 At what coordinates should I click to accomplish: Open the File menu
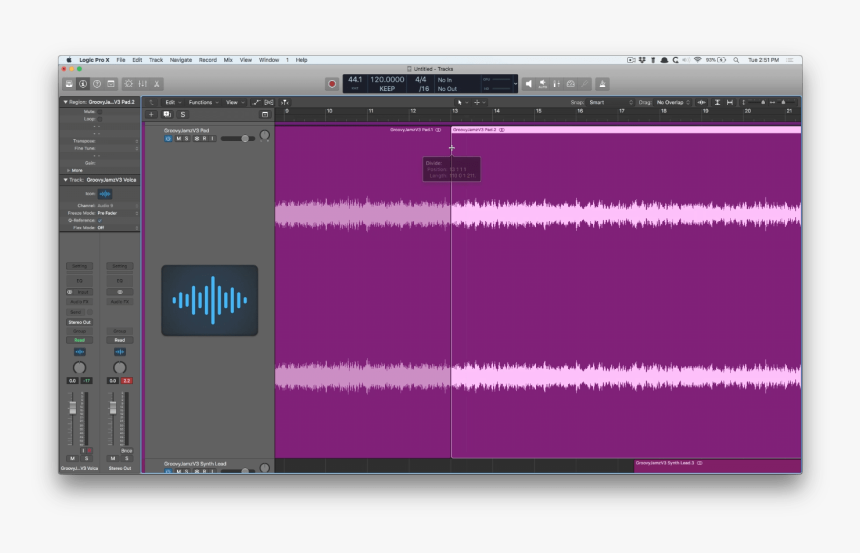121,60
